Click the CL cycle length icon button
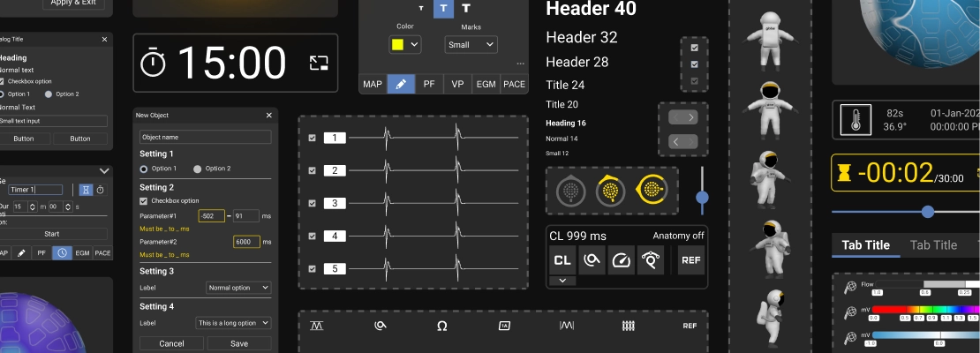Image resolution: width=980 pixels, height=353 pixels. pyautogui.click(x=562, y=259)
